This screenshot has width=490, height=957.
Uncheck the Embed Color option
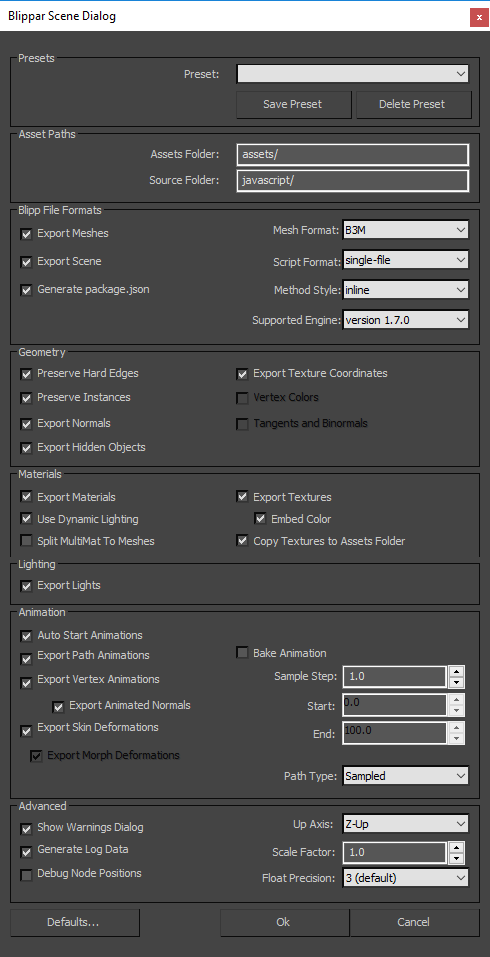pos(261,519)
